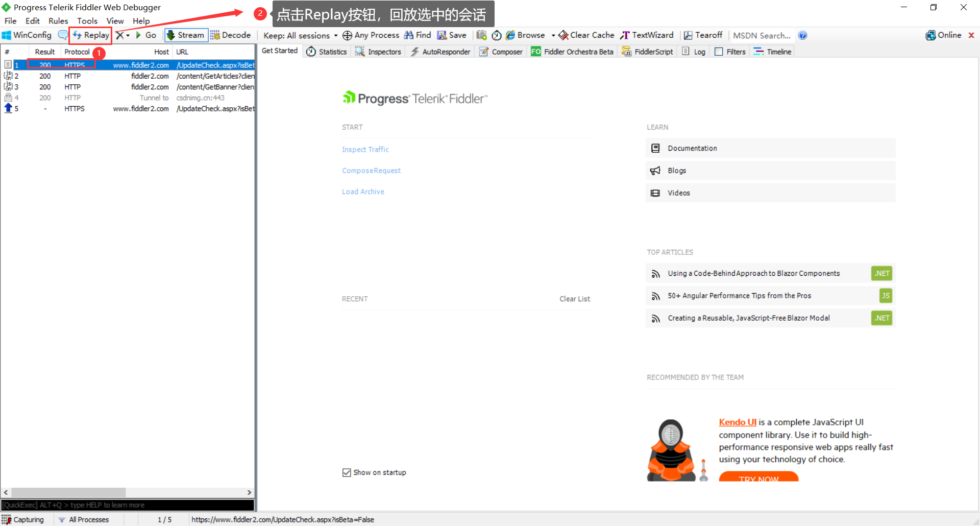Click the QuickExec command box
This screenshot has height=526, width=980.
tap(128, 505)
